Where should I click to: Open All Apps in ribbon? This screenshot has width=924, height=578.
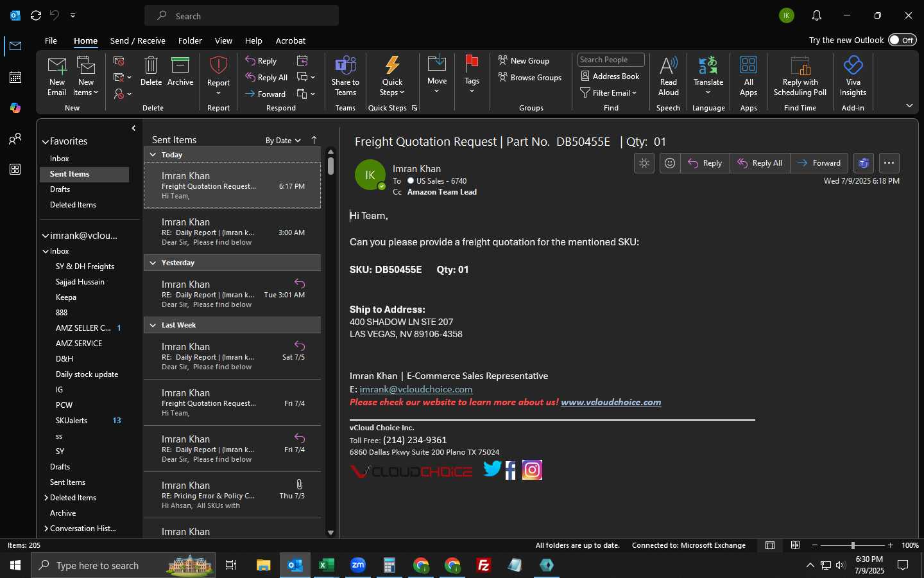(x=748, y=76)
